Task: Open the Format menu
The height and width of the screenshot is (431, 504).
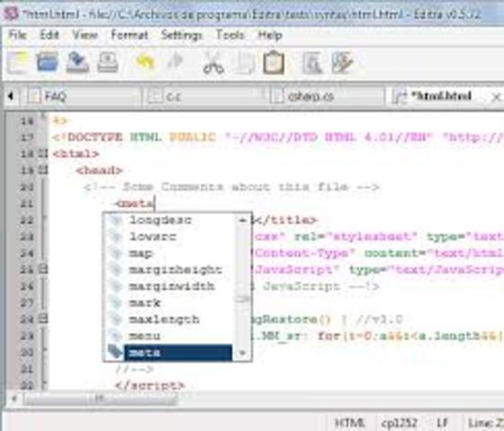Action: coord(129,35)
